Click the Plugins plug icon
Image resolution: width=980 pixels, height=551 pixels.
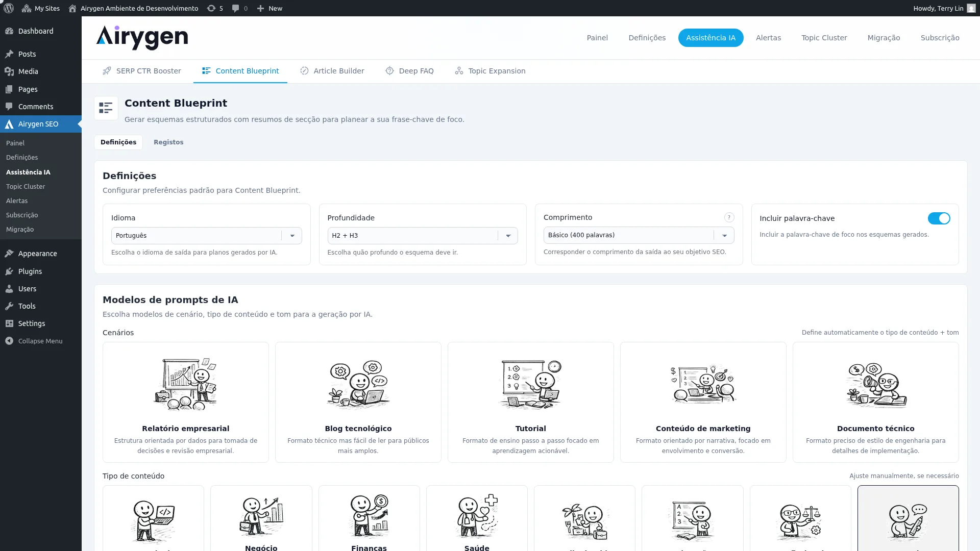point(9,271)
